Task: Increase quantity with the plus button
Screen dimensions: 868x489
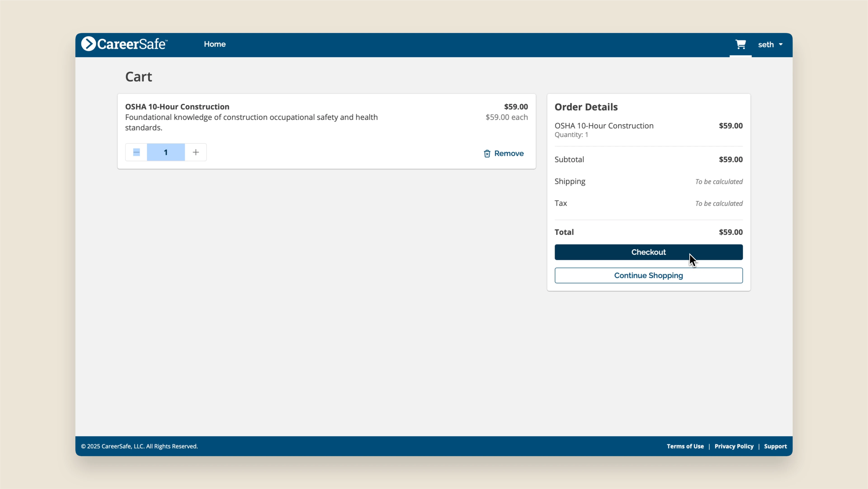Action: coord(196,153)
